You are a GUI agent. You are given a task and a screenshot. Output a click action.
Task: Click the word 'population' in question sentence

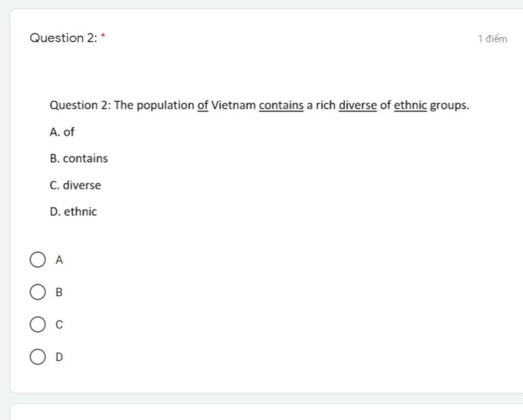[x=165, y=106]
